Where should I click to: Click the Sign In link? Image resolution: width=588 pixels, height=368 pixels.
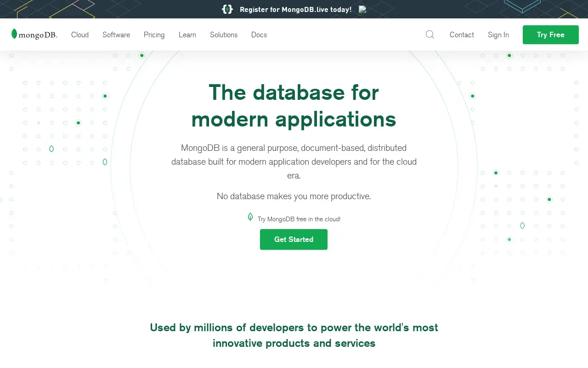point(498,34)
